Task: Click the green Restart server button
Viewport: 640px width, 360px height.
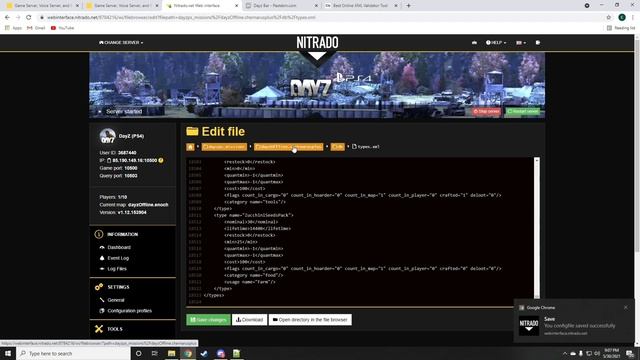Action: [523, 111]
